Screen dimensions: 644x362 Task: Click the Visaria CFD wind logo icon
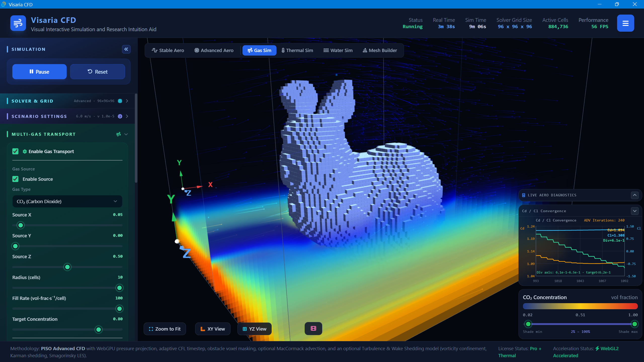click(x=18, y=23)
